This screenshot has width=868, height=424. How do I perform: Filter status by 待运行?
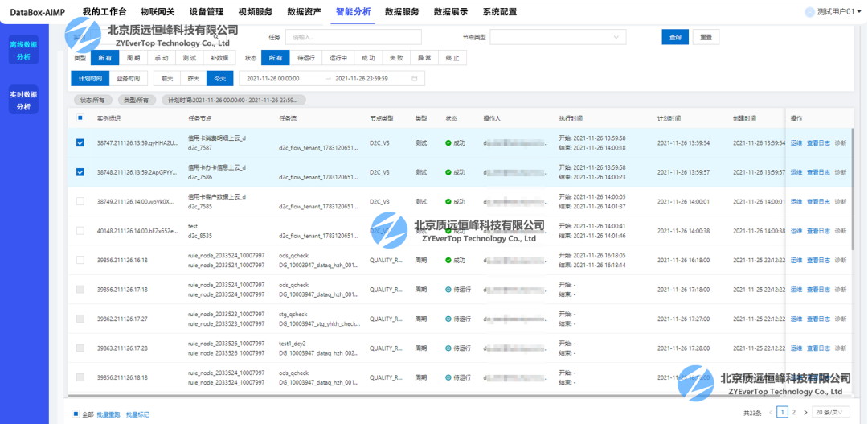tap(306, 58)
